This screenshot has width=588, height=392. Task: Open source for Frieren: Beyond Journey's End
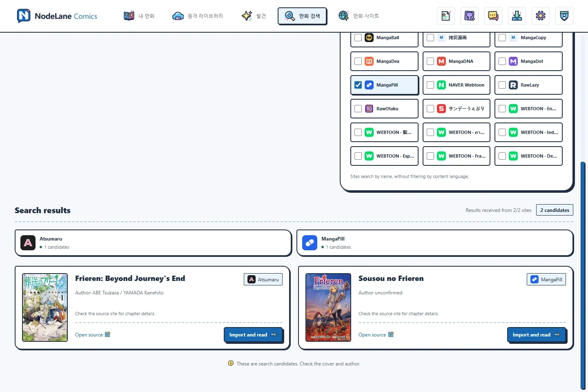click(93, 335)
